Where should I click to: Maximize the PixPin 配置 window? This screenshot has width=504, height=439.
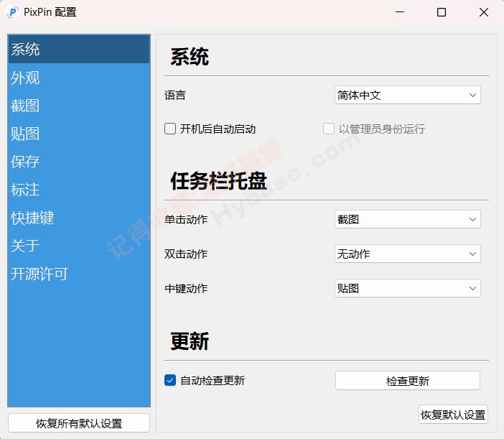click(x=442, y=12)
